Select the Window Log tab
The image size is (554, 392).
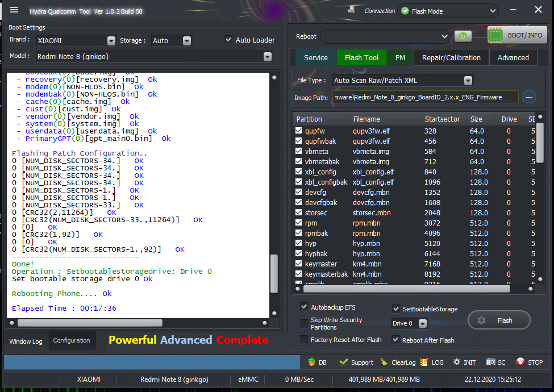26,341
